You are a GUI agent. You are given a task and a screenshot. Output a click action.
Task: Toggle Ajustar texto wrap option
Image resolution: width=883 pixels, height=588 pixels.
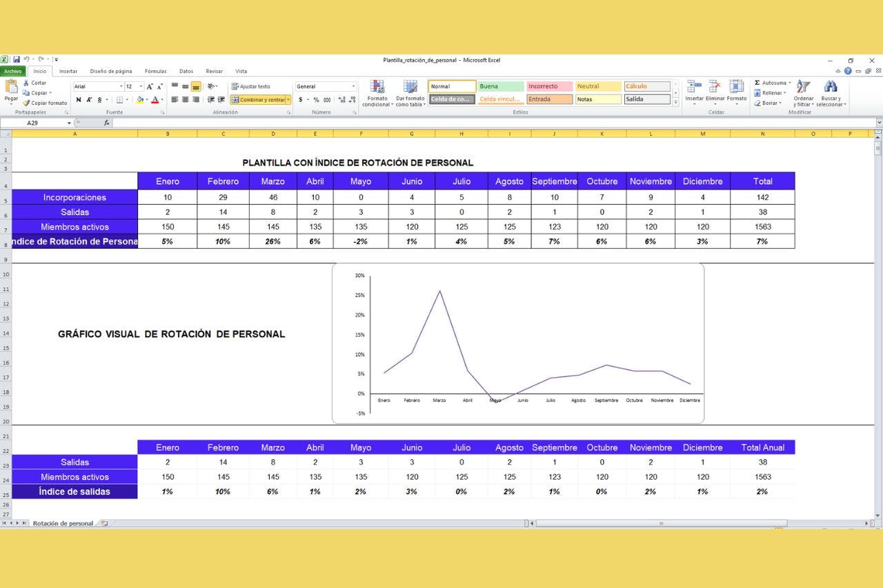[x=250, y=87]
